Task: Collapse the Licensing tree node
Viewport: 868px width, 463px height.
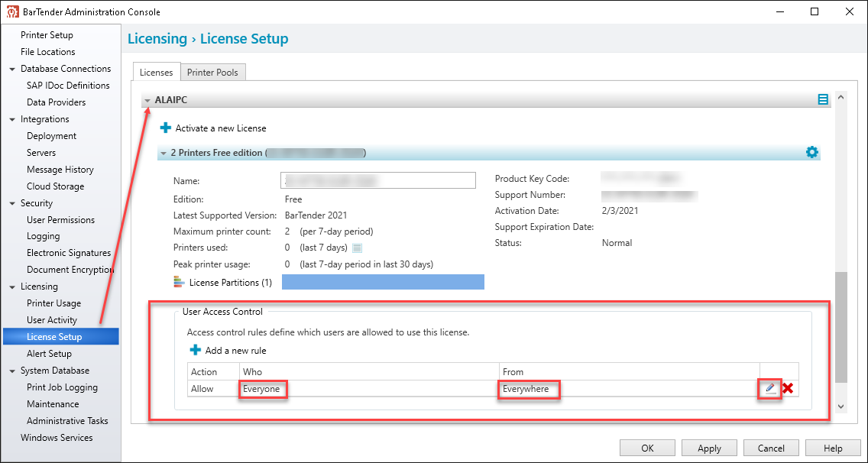Action: coord(12,287)
